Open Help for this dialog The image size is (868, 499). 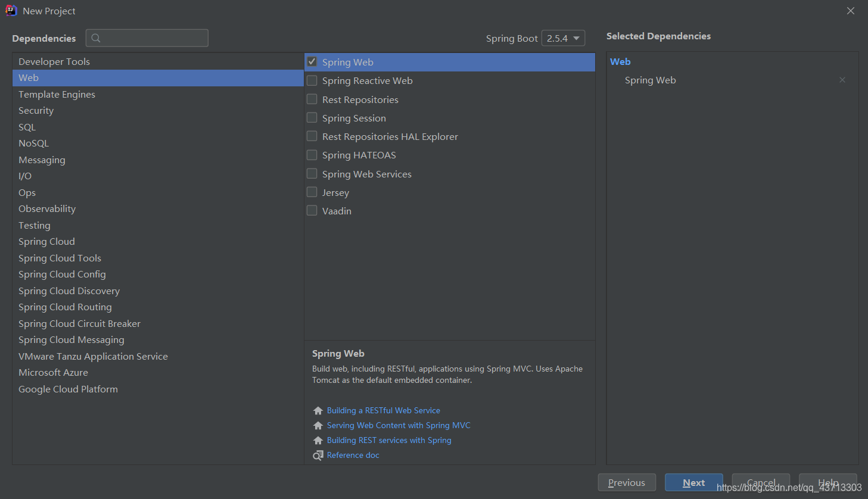click(828, 482)
